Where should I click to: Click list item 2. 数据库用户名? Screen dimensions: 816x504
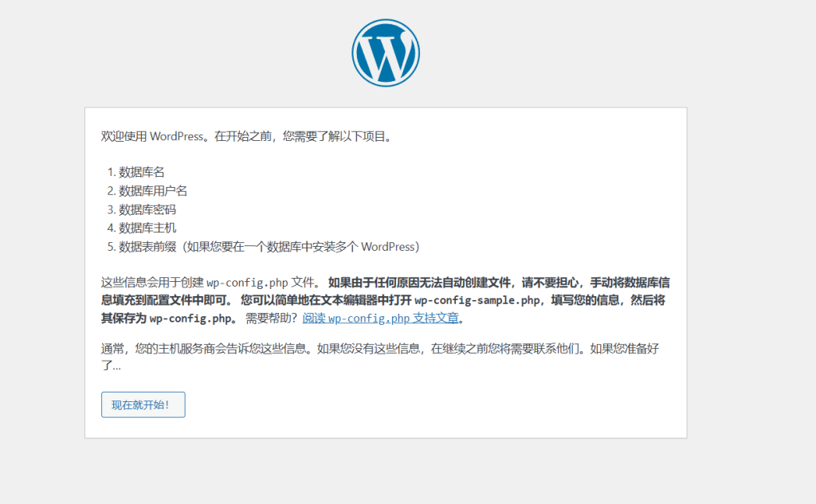147,191
